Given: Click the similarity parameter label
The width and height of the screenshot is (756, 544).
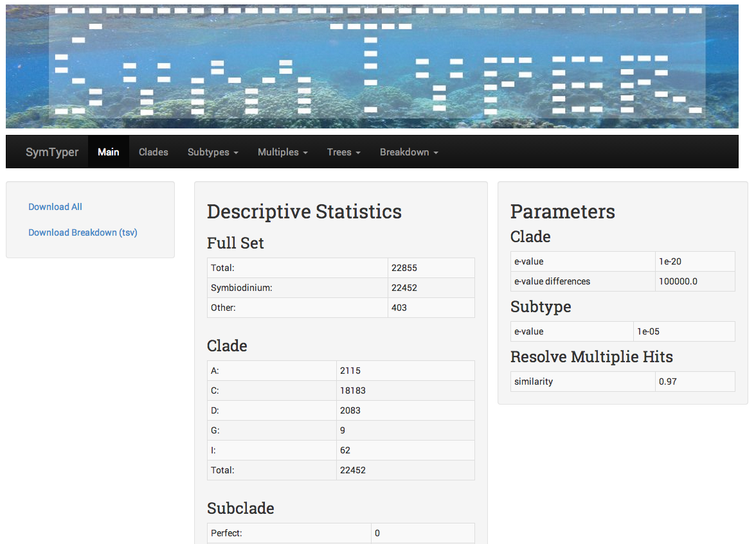Looking at the screenshot, I should (534, 381).
